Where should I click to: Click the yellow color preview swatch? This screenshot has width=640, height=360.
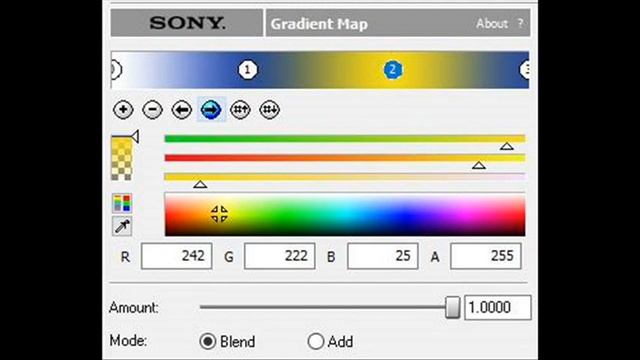click(122, 159)
